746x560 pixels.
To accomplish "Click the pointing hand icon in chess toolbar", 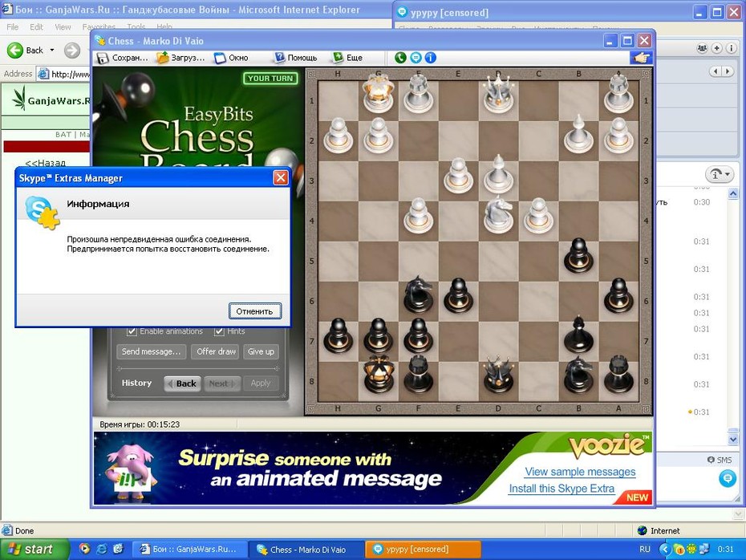I will click(641, 58).
